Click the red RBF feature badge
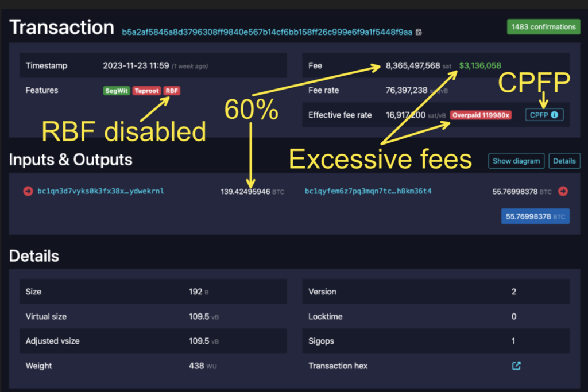Image resolution: width=588 pixels, height=392 pixels. tap(171, 91)
